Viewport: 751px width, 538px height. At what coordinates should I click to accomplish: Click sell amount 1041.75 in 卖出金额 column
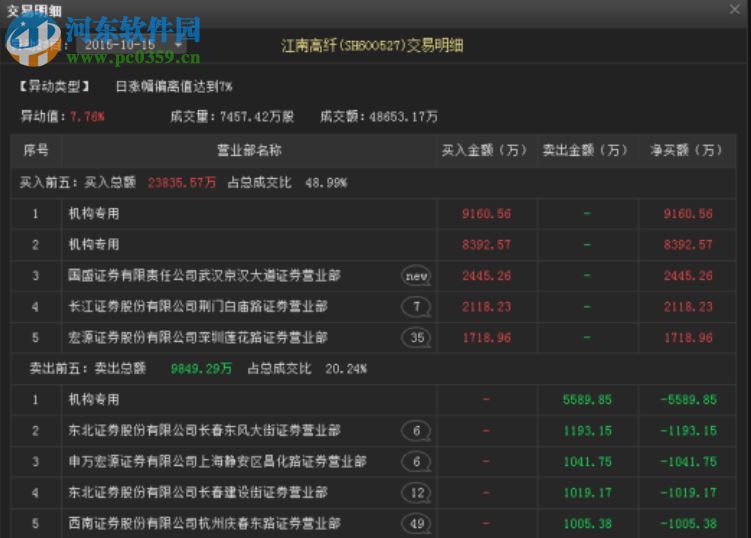pyautogui.click(x=587, y=462)
